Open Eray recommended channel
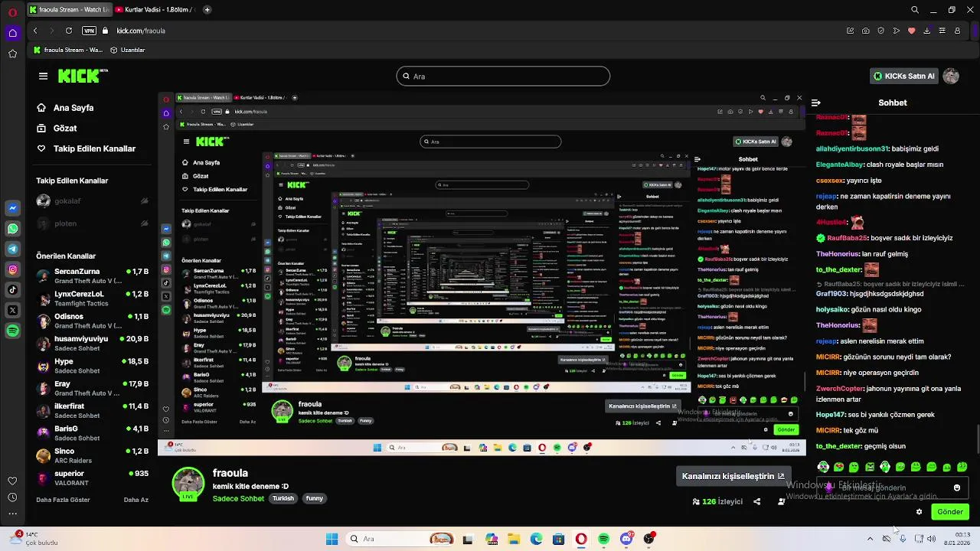Screen dimensions: 980x551 click(92, 388)
